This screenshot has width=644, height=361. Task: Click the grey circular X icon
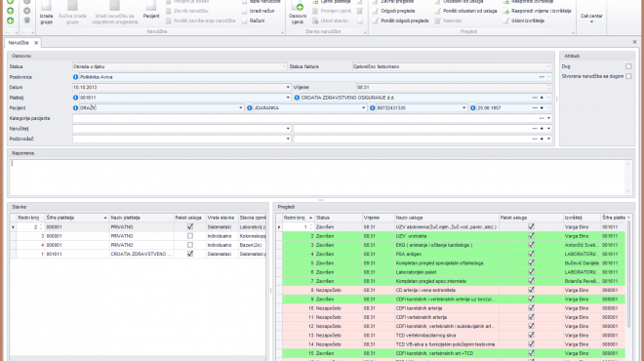[26, 11]
